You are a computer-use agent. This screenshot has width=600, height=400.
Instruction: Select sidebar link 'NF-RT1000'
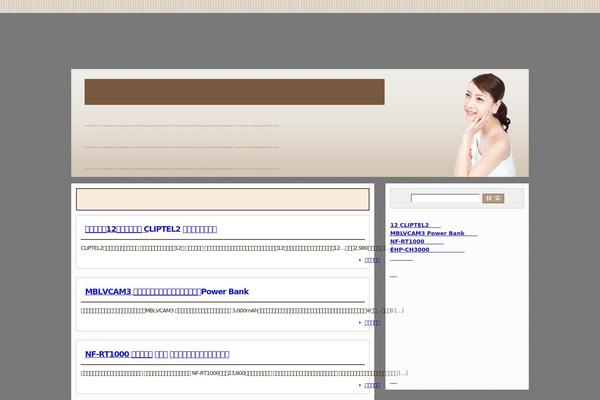click(417, 242)
